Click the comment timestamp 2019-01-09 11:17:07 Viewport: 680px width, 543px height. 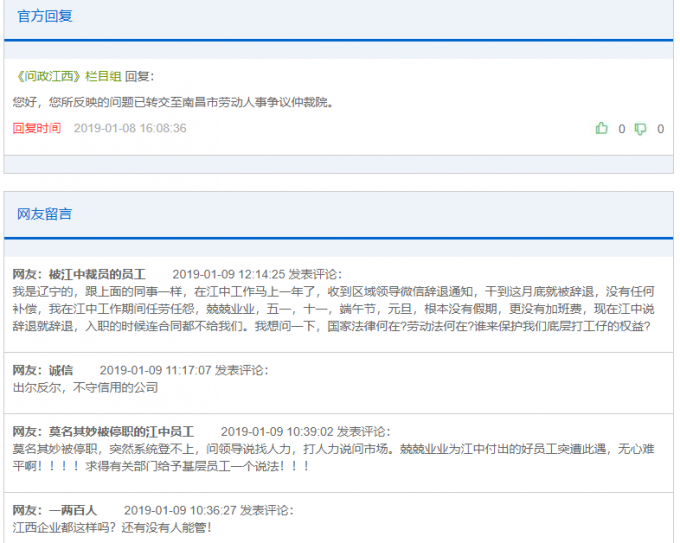(x=156, y=370)
